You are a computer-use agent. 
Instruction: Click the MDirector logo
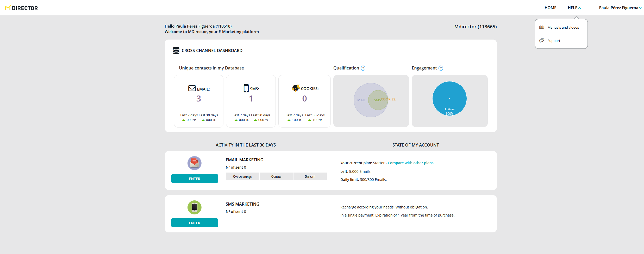coord(21,8)
